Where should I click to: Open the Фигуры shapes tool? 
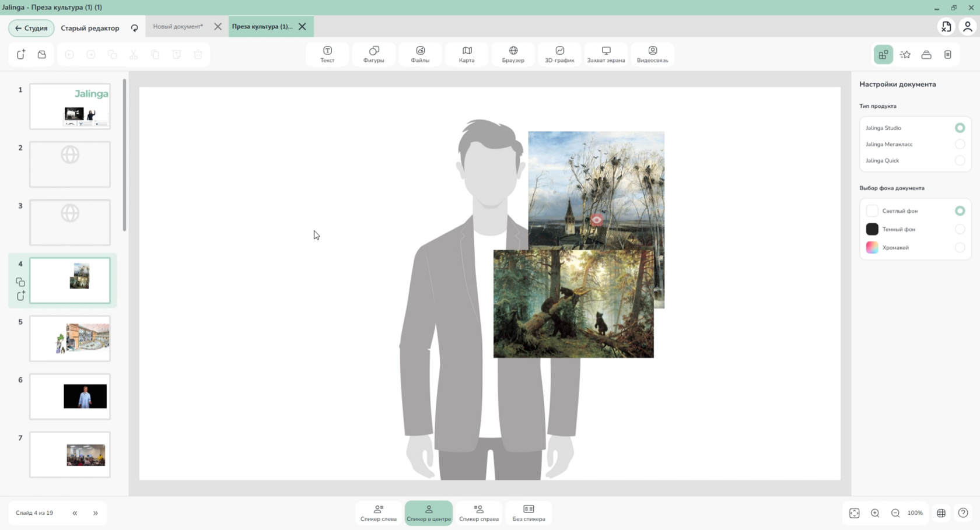374,54
